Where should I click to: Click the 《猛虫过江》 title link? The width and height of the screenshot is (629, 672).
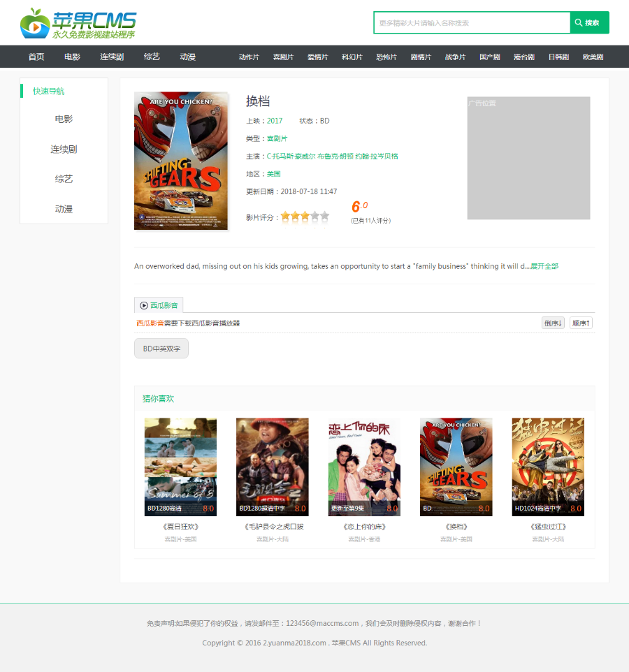548,527
